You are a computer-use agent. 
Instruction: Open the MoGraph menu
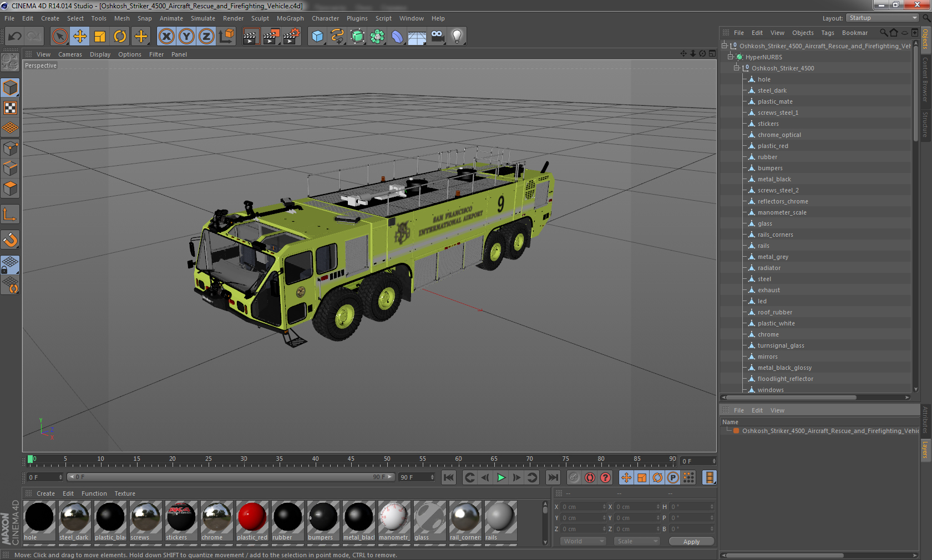[290, 18]
